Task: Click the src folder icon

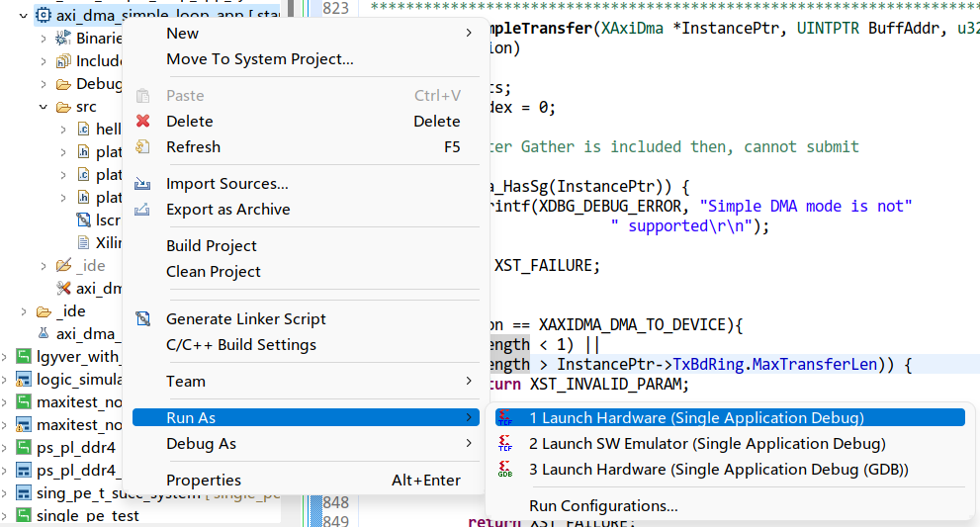Action: tap(63, 107)
